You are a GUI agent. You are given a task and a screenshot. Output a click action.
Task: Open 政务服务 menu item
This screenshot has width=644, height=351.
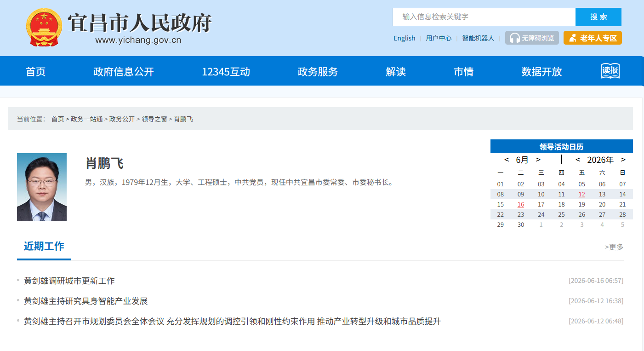[318, 72]
